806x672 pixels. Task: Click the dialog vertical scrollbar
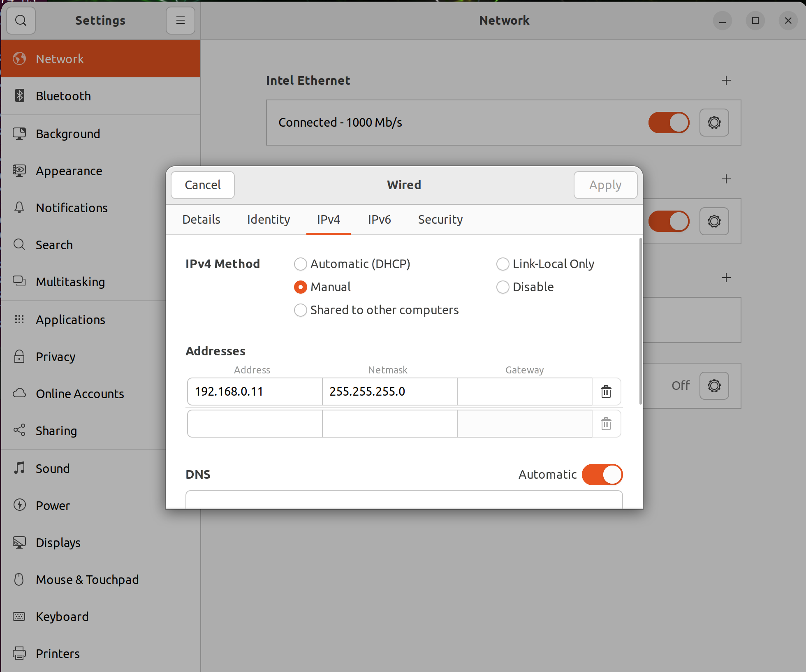pyautogui.click(x=640, y=321)
